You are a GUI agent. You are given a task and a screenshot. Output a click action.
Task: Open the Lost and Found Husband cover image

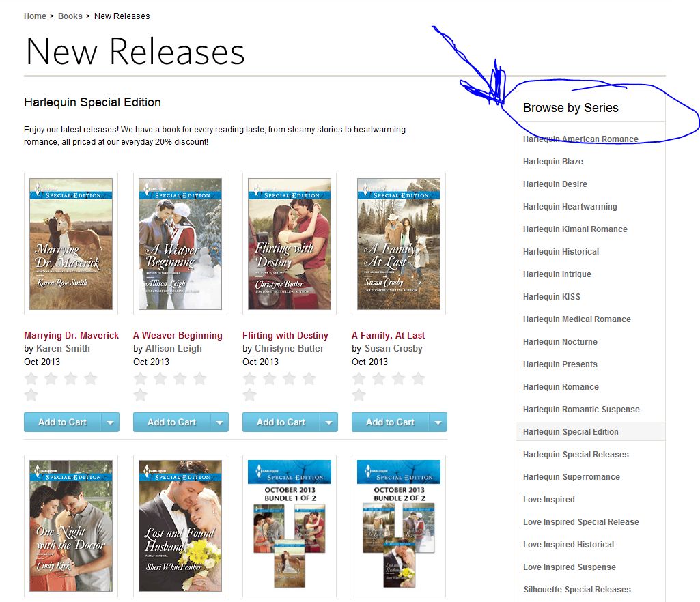point(180,526)
